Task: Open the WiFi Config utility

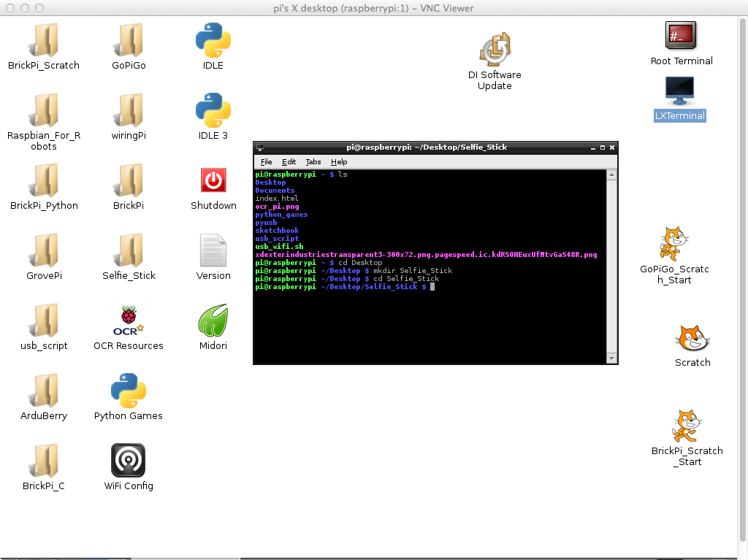Action: (129, 460)
